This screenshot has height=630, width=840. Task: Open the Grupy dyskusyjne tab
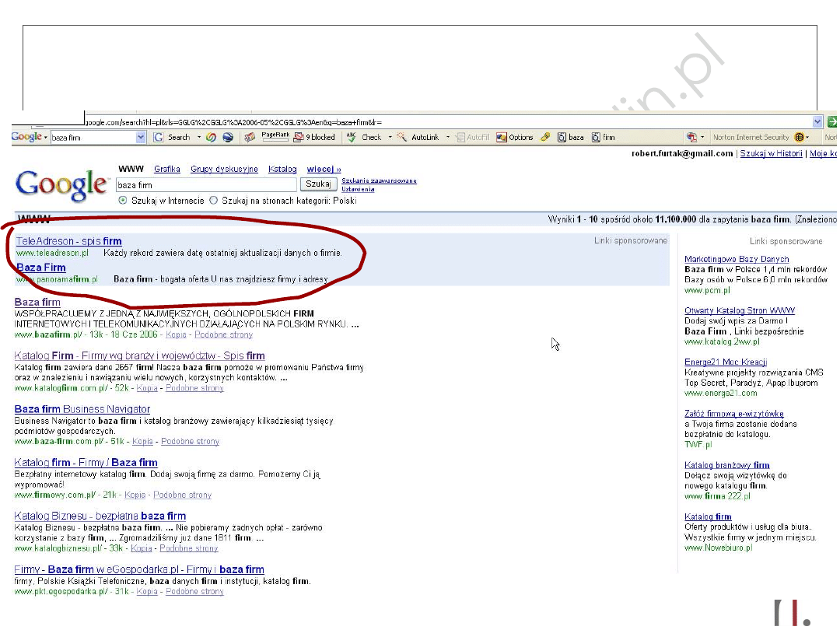[x=224, y=170]
